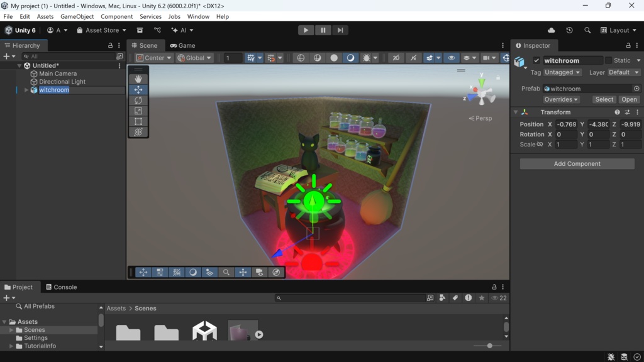644x362 pixels.
Task: Switch to the Console tab
Action: pos(61,287)
